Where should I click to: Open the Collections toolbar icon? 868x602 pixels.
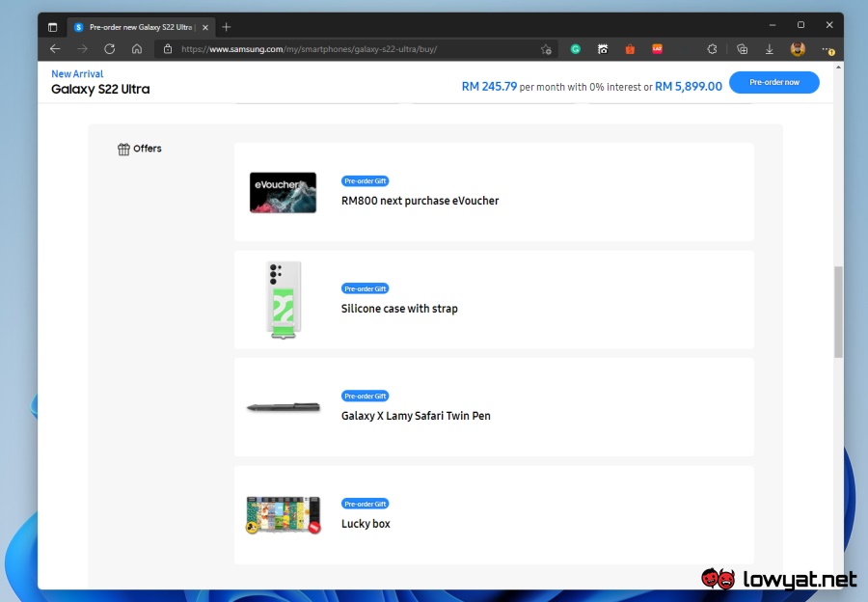[x=742, y=49]
